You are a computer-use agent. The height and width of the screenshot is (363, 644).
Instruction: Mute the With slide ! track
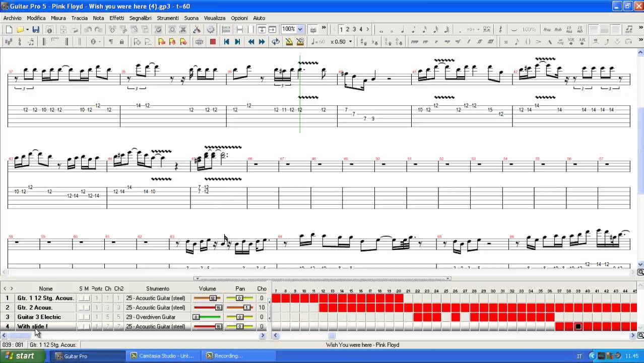point(87,327)
